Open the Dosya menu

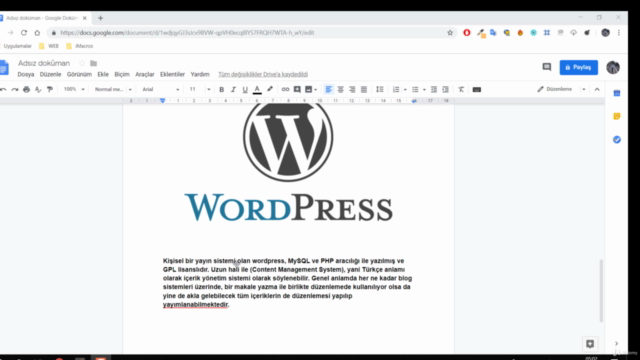pyautogui.click(x=26, y=74)
